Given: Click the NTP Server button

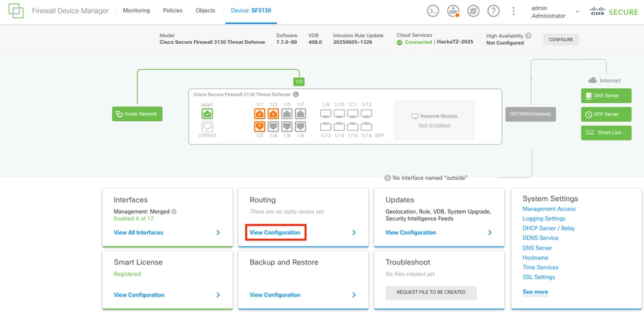Looking at the screenshot, I should point(606,114).
